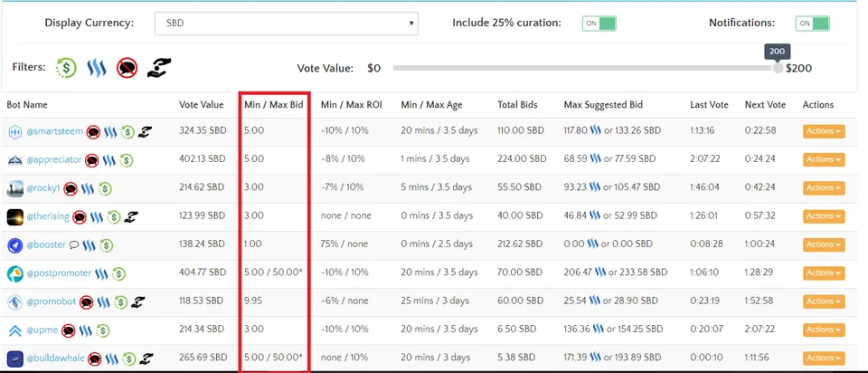Click green dollar icon in @upme row
This screenshot has width=868, height=373.
point(102,330)
